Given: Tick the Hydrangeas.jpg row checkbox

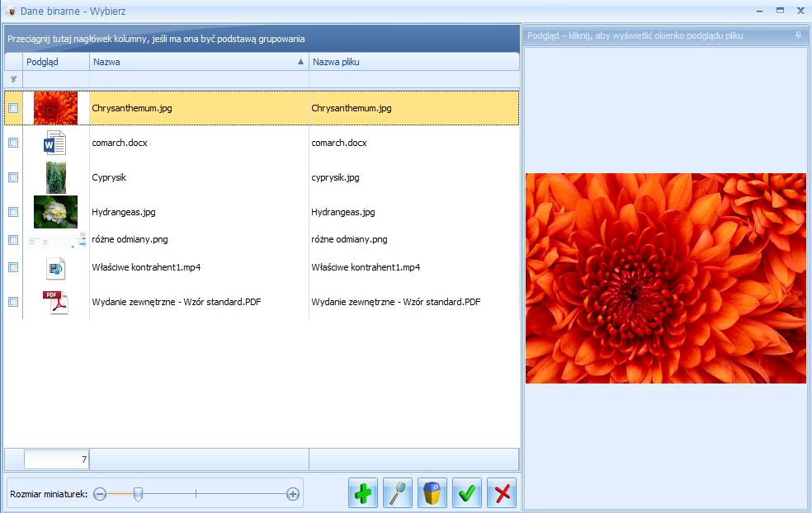Looking at the screenshot, I should click(13, 212).
